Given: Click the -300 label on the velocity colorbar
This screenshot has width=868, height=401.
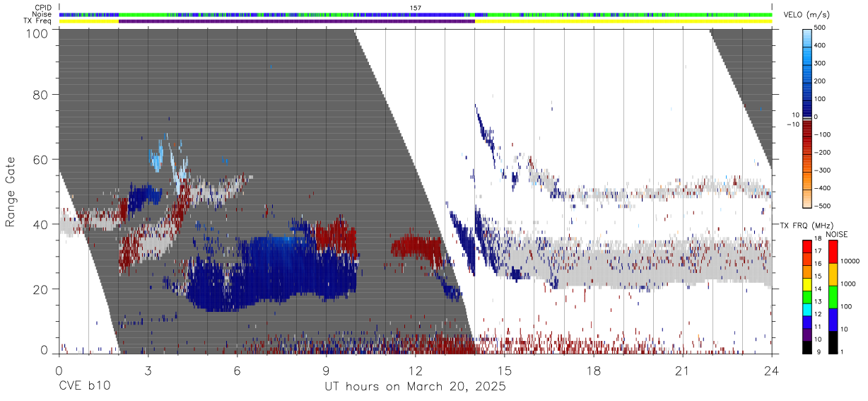Looking at the screenshot, I should [x=821, y=170].
